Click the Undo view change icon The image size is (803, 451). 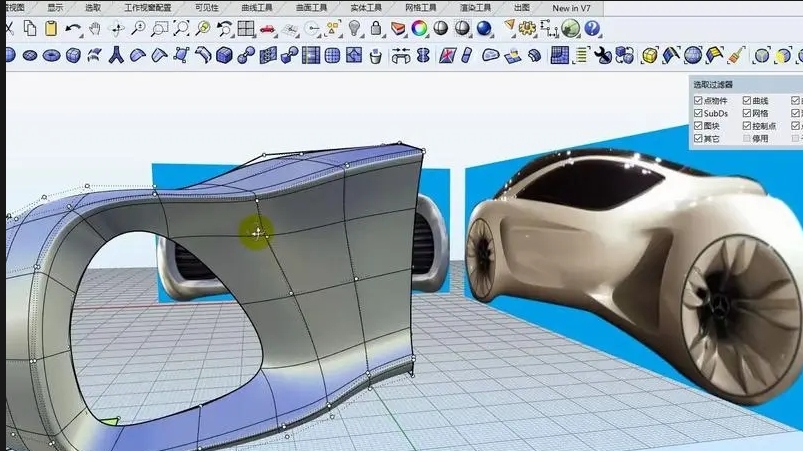[x=224, y=29]
